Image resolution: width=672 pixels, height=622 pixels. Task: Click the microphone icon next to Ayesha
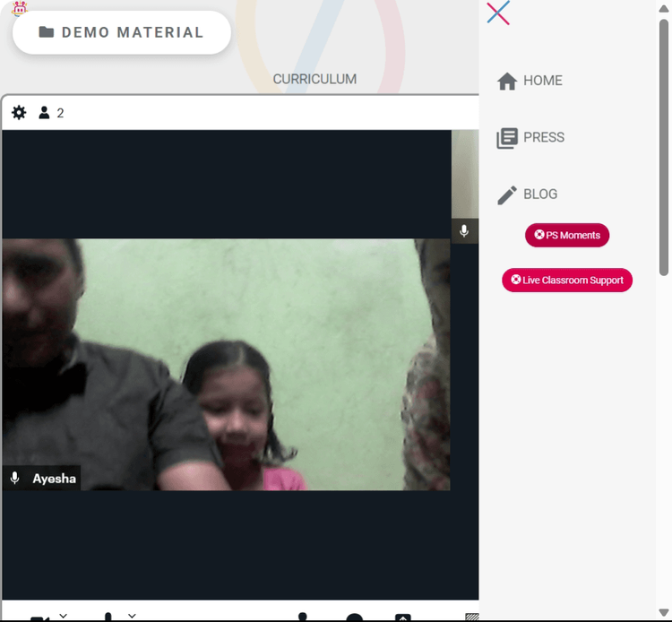click(x=14, y=478)
